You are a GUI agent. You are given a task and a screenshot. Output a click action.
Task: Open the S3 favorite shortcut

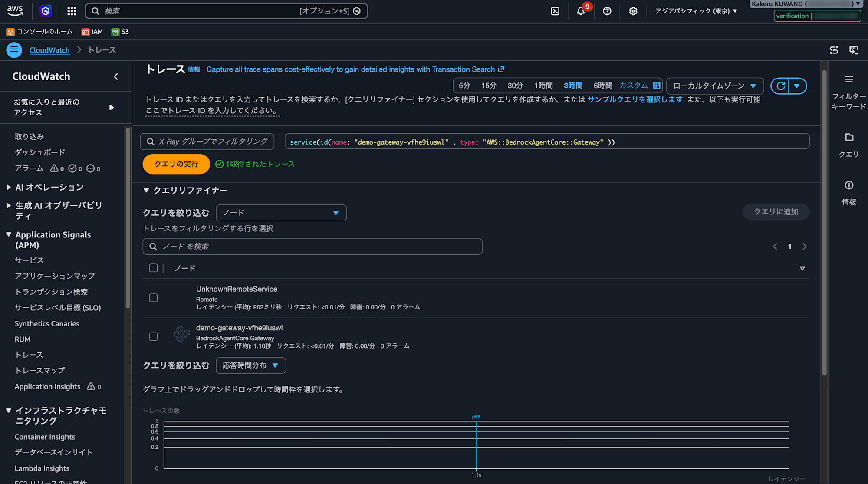[120, 32]
